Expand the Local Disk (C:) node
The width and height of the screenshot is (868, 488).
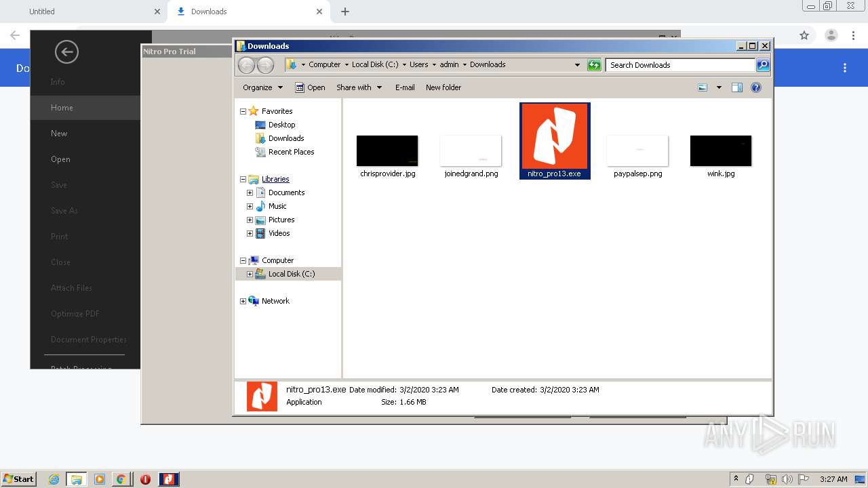click(250, 274)
